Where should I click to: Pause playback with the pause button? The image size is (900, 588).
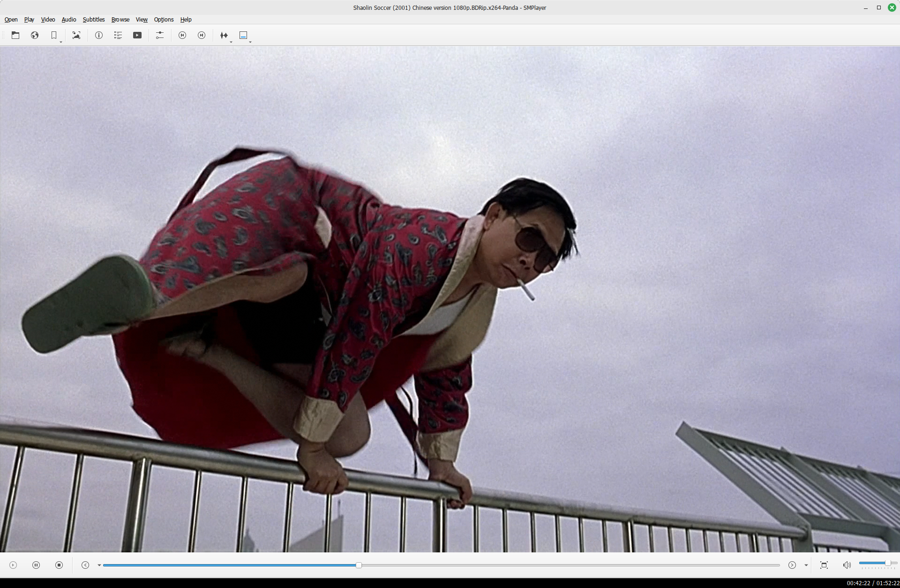[x=36, y=565]
